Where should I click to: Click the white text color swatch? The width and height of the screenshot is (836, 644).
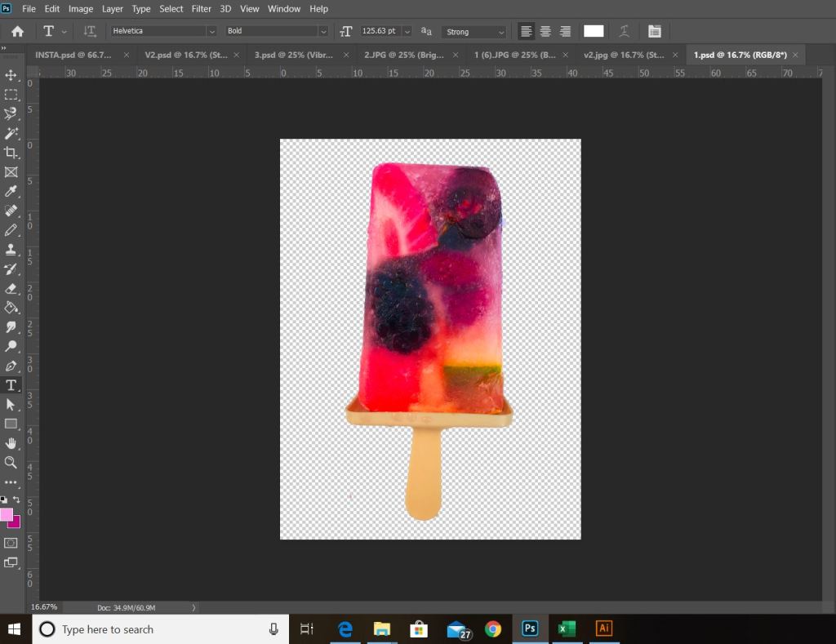coord(594,31)
